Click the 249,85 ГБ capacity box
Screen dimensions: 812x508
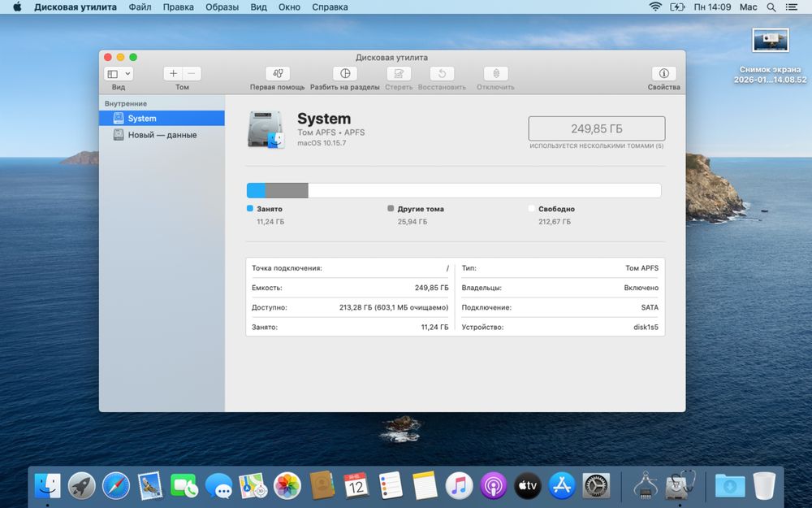pyautogui.click(x=597, y=128)
